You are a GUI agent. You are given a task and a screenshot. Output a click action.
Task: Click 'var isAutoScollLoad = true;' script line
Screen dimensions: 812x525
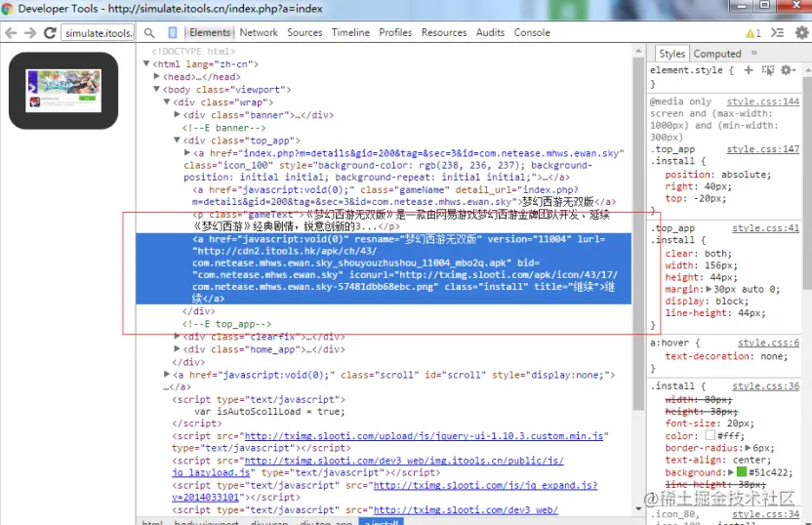point(269,412)
